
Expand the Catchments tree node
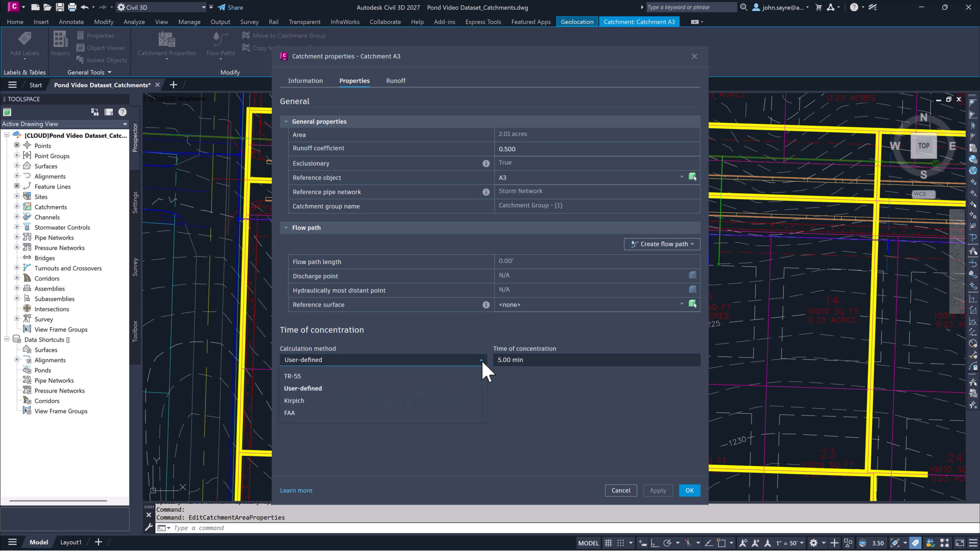tap(17, 207)
